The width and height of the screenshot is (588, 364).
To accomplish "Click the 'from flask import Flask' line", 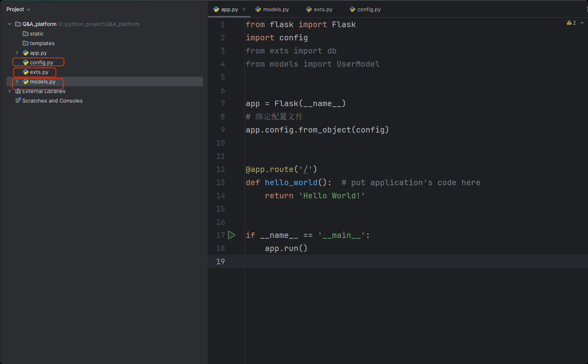I will click(301, 24).
